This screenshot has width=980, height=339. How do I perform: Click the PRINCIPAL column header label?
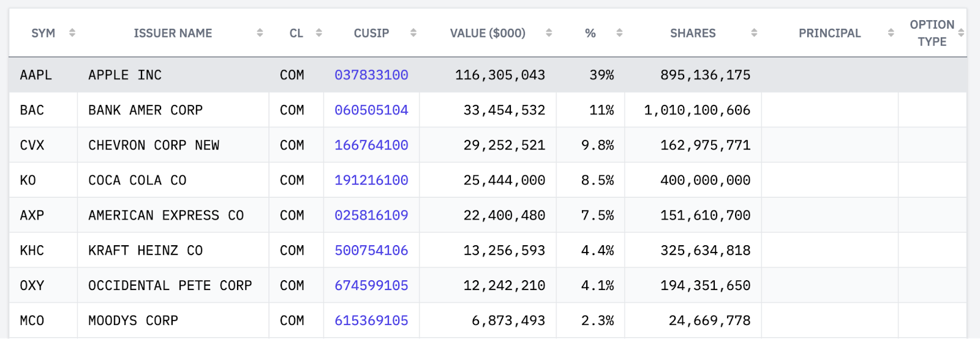coord(829,33)
